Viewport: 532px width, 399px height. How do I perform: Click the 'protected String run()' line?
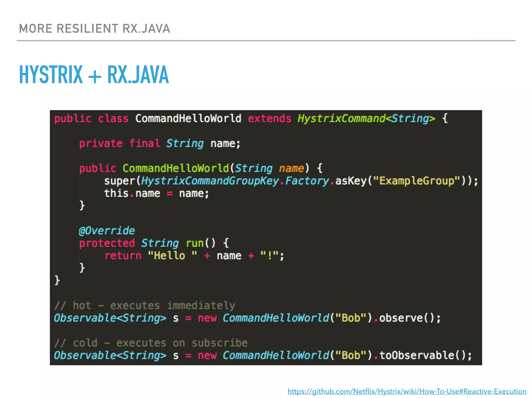click(154, 243)
